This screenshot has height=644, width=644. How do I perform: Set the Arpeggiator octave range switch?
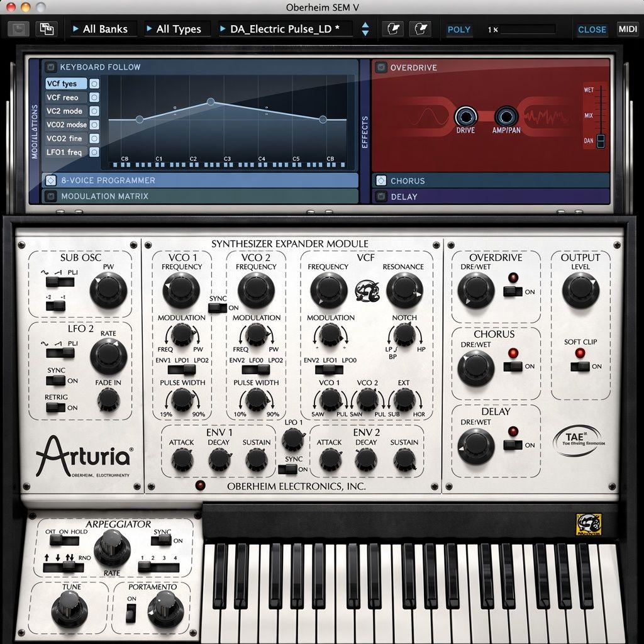(x=158, y=567)
